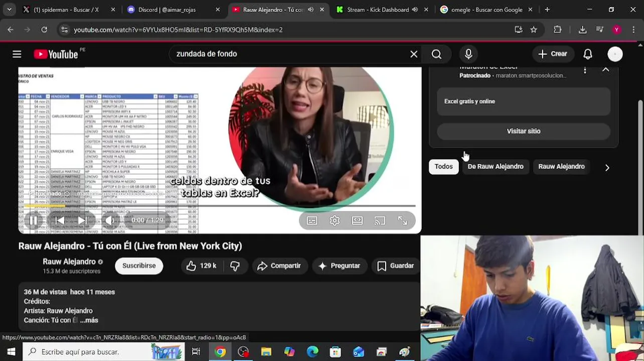The width and height of the screenshot is (644, 361).
Task: Skip to the next video
Action: pyautogui.click(x=82, y=220)
